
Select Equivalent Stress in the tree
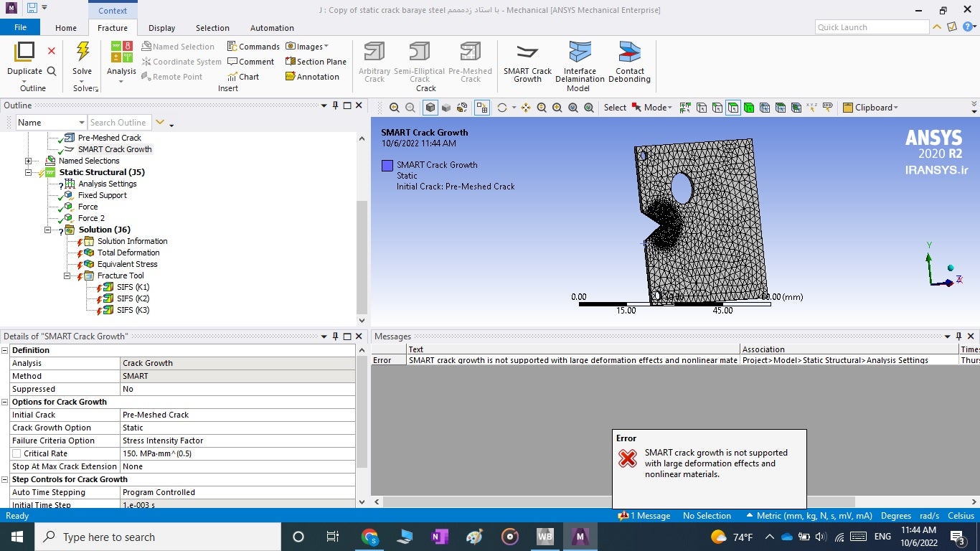click(x=127, y=264)
